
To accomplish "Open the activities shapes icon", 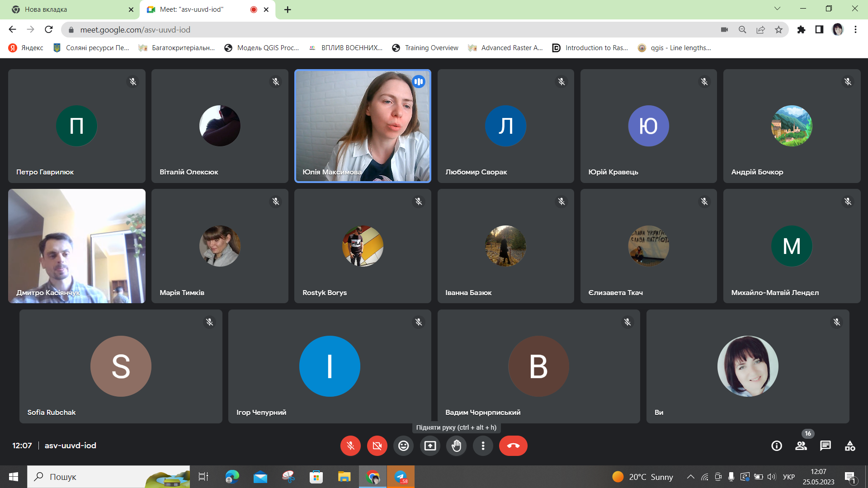I will tap(849, 446).
